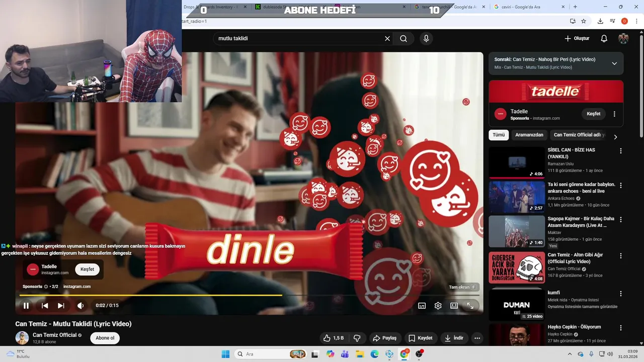Click the Paylaş share button

pyautogui.click(x=384, y=338)
